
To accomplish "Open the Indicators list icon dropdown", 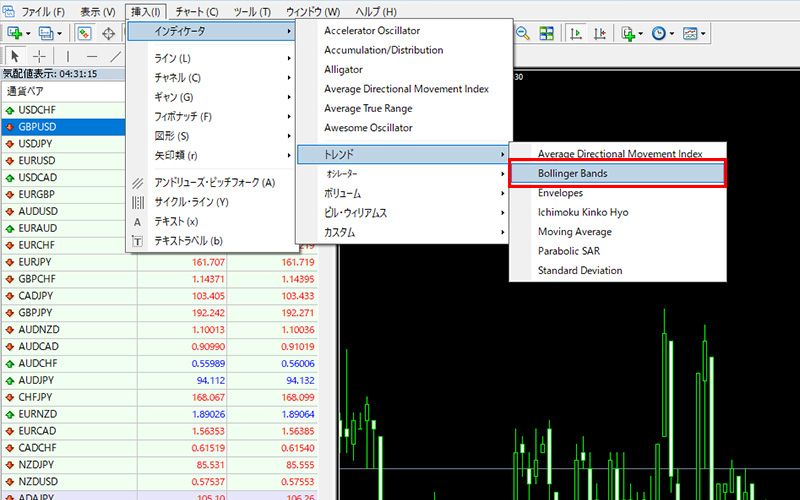I will 630,33.
